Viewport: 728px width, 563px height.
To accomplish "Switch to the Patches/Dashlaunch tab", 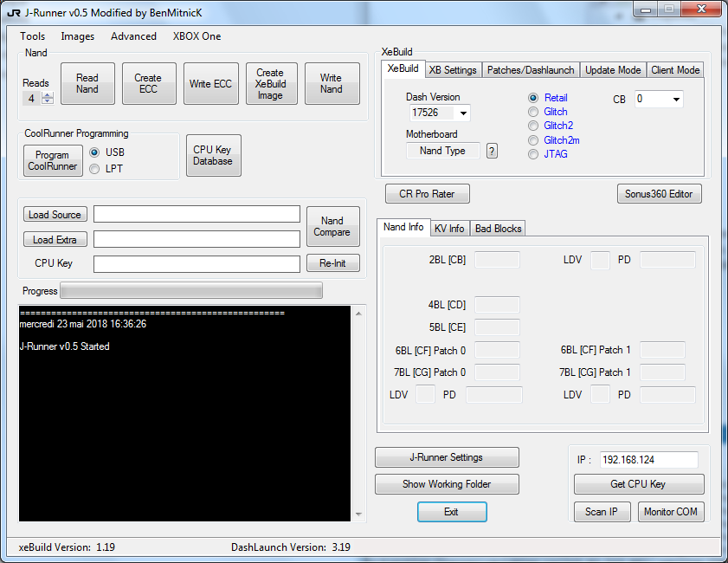I will (x=531, y=70).
